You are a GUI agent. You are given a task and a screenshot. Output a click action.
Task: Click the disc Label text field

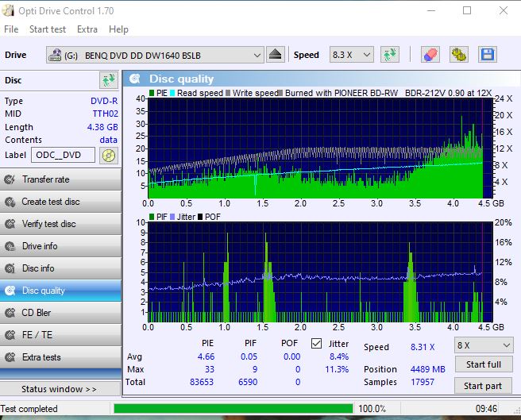click(x=63, y=155)
